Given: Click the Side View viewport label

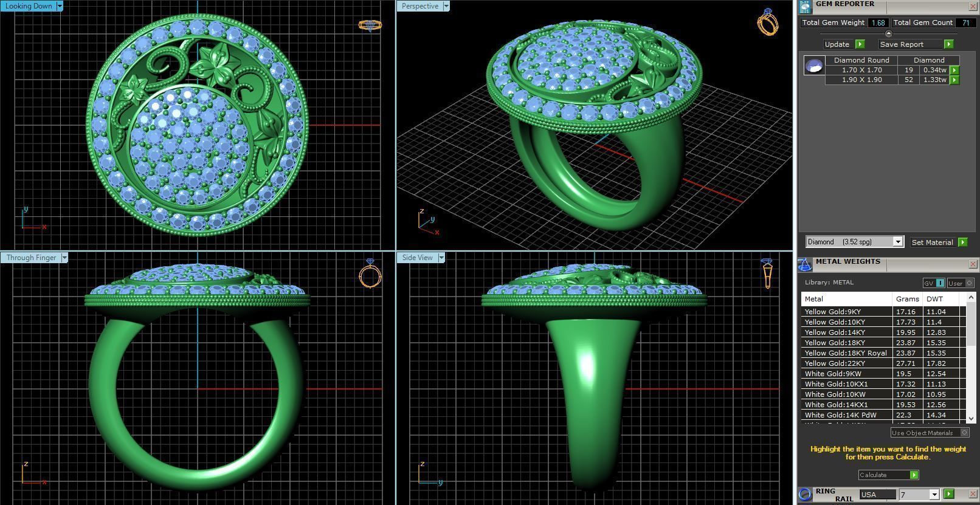Looking at the screenshot, I should pyautogui.click(x=418, y=258).
